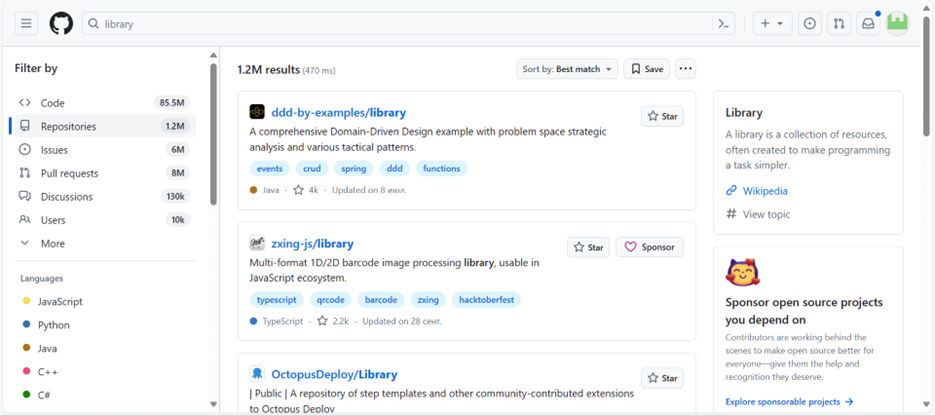Open the create new plus dropdown

pos(773,24)
